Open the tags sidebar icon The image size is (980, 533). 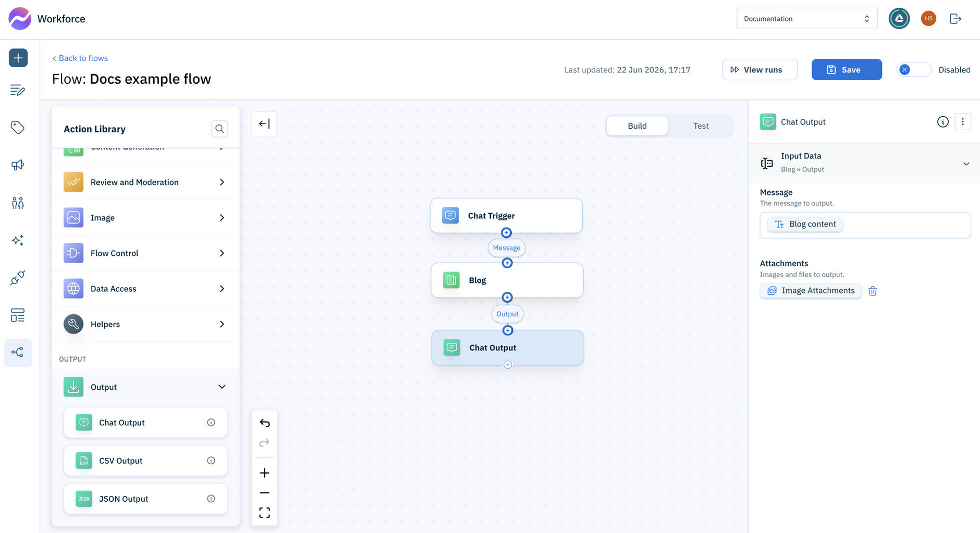tap(18, 128)
